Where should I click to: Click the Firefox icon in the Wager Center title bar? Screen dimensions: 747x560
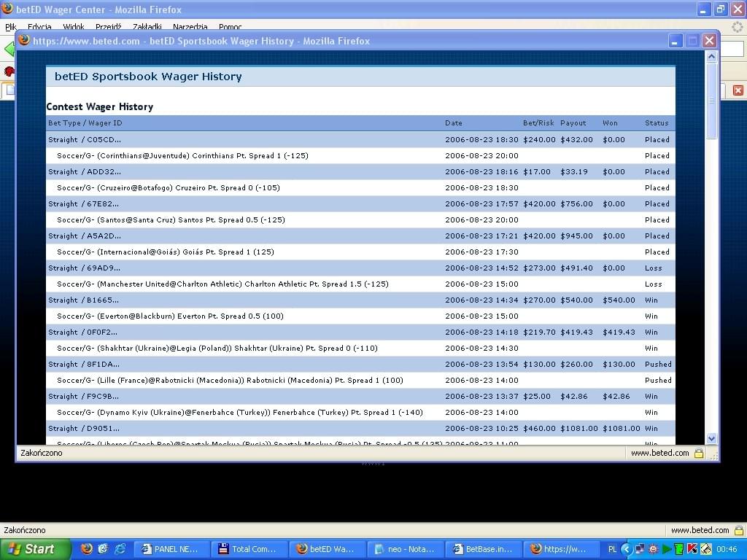click(x=7, y=9)
